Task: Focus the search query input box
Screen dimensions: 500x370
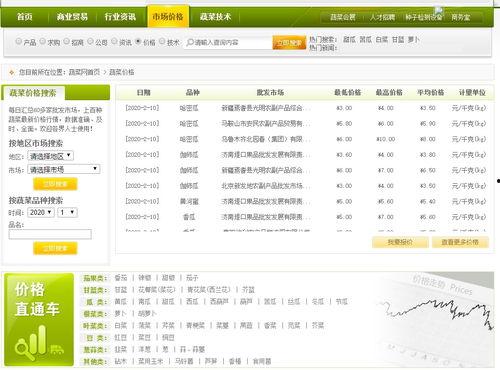Action: pos(228,42)
